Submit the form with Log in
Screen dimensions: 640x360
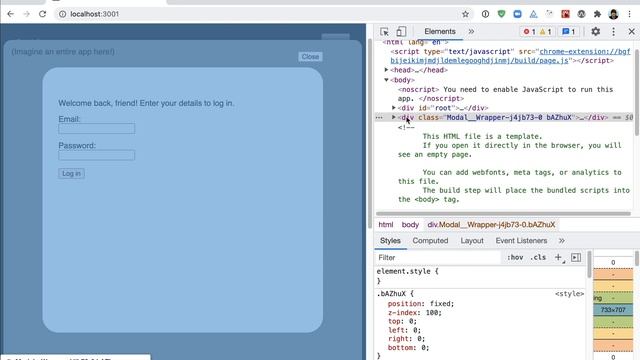[71, 173]
